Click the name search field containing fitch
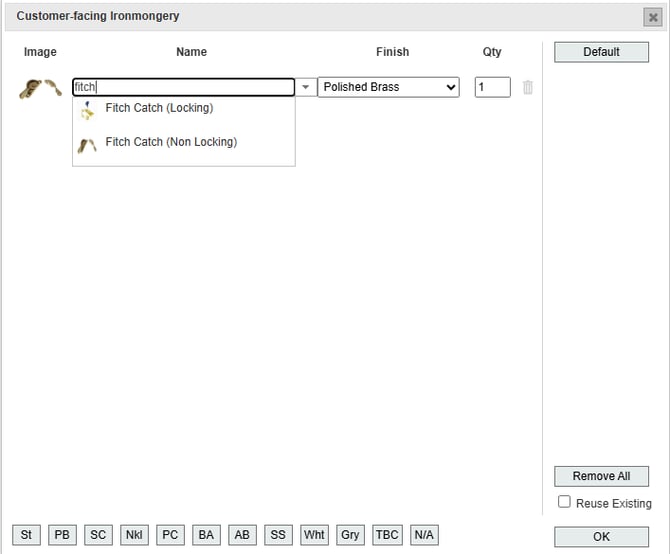The height and width of the screenshot is (554, 670). click(183, 87)
